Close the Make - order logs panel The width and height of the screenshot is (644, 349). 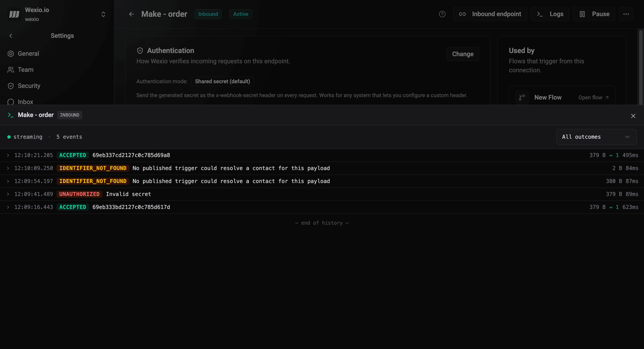tap(633, 116)
